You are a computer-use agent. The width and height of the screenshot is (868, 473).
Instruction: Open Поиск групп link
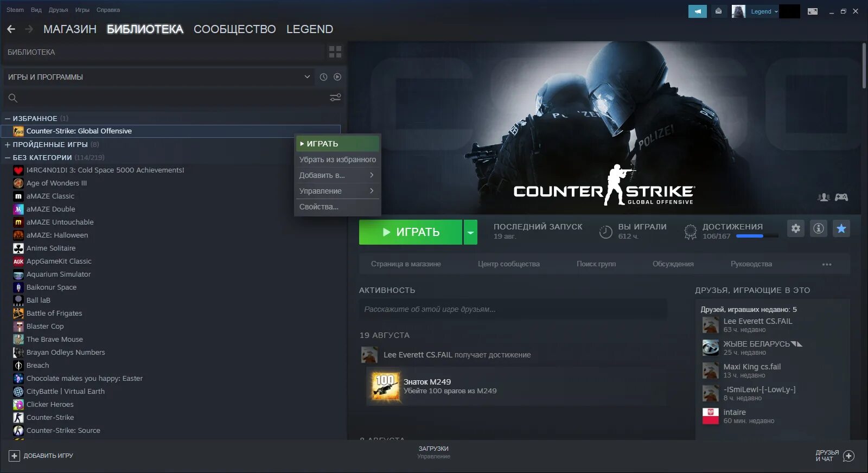pos(596,264)
